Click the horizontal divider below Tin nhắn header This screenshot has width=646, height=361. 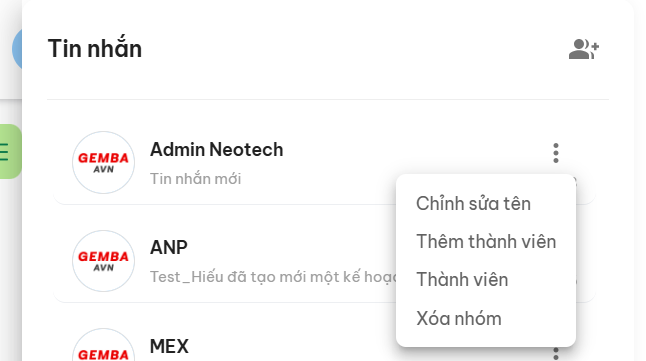[x=328, y=99]
